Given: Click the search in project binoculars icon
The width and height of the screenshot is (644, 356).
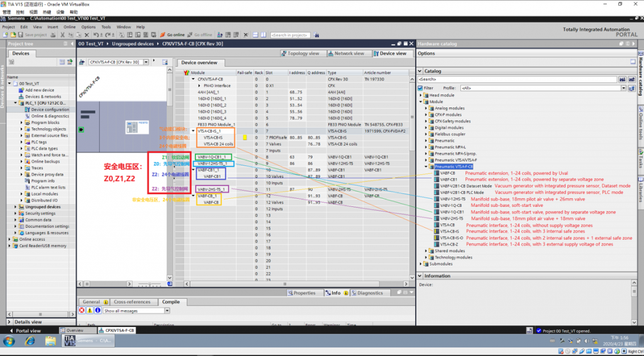Looking at the screenshot, I should (317, 35).
